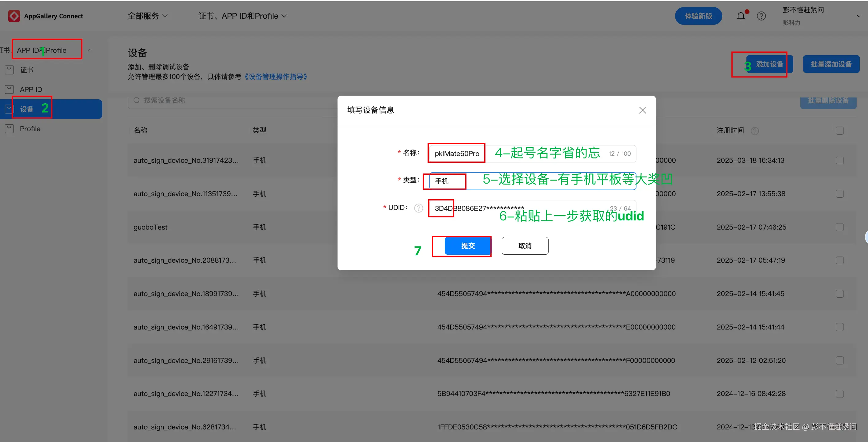Click the certificate sidebar icon
This screenshot has height=442, width=868.
pyautogui.click(x=9, y=70)
